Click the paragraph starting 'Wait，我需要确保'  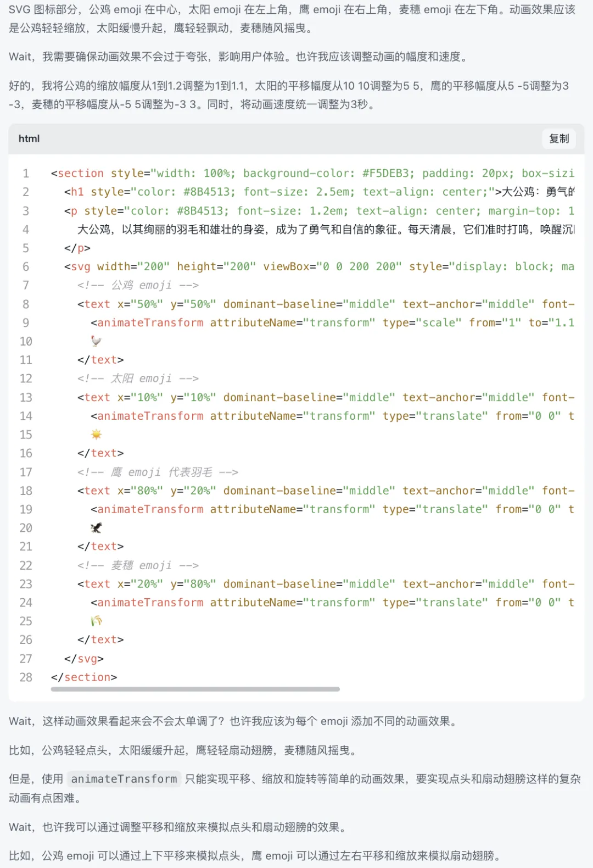(x=239, y=57)
